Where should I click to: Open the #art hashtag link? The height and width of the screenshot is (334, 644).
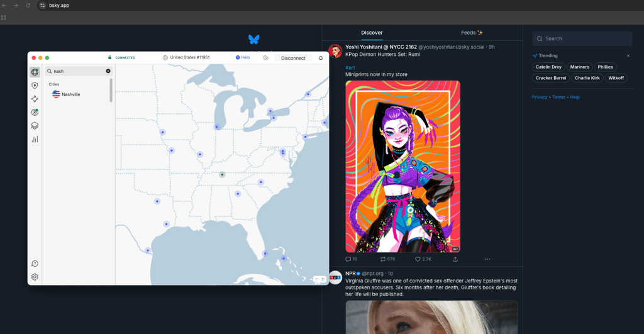point(350,68)
